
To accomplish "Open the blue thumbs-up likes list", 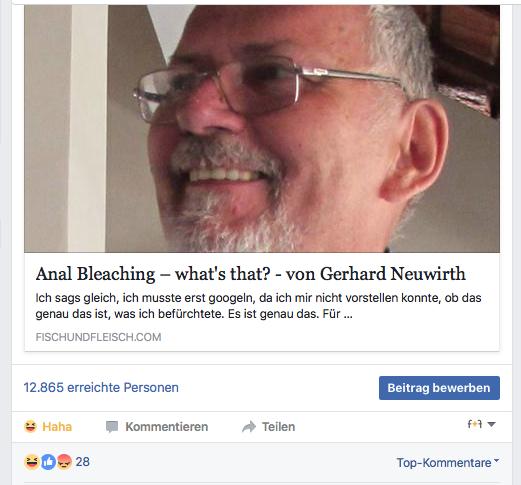I will pos(48,462).
